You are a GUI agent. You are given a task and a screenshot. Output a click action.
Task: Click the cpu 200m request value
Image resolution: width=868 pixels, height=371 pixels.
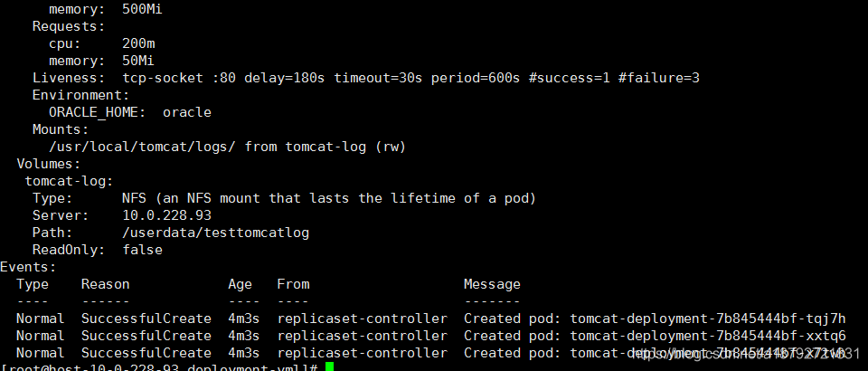click(x=138, y=43)
